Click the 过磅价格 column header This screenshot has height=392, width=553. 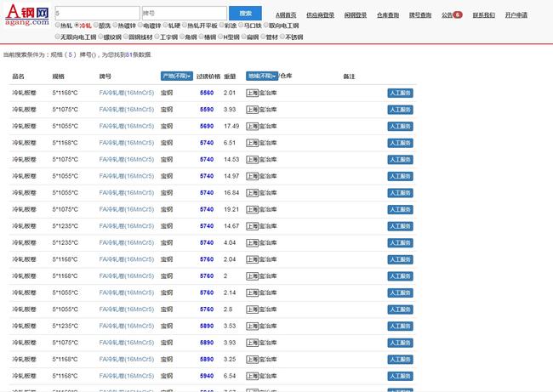pos(208,77)
